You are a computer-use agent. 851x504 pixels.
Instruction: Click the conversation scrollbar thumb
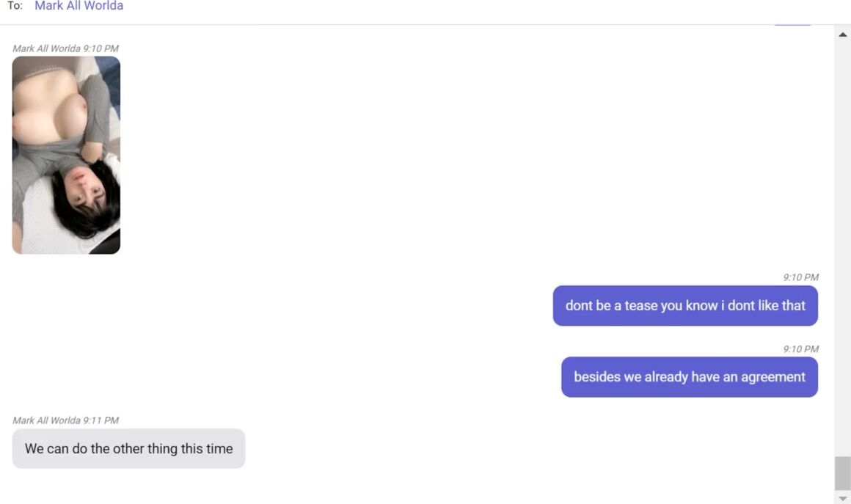(842, 472)
